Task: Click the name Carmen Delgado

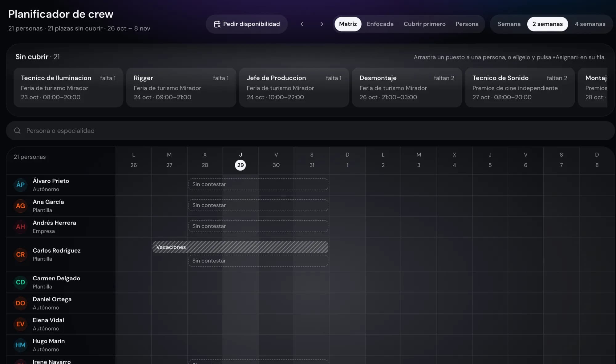Action: pyautogui.click(x=56, y=278)
